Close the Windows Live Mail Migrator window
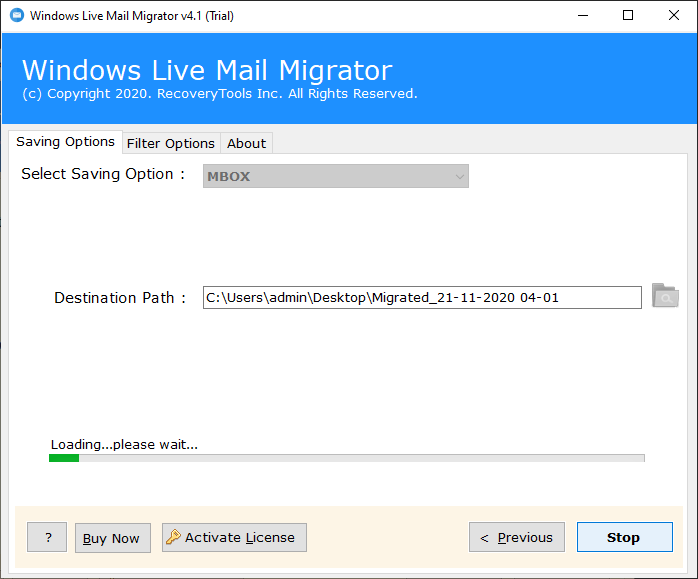 tap(674, 15)
